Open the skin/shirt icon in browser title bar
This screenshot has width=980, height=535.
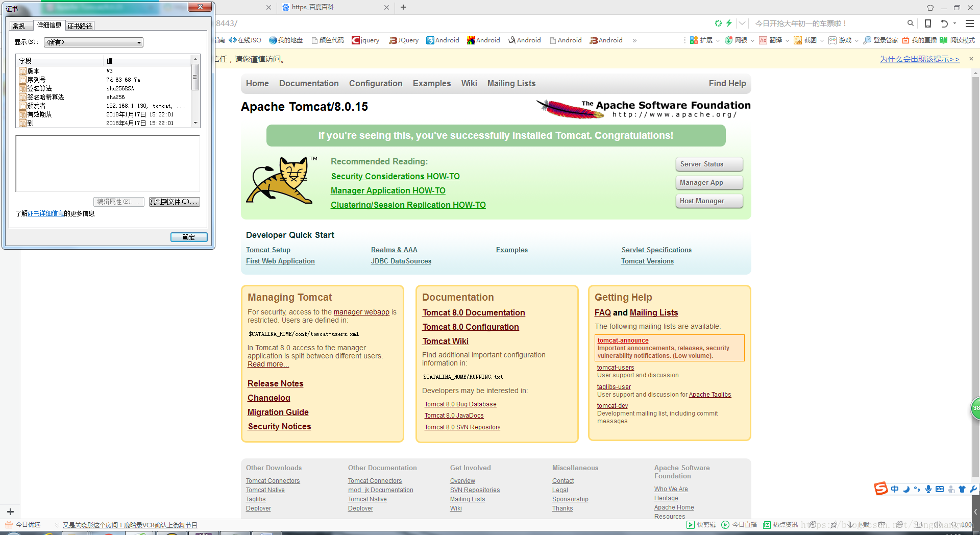(x=930, y=8)
